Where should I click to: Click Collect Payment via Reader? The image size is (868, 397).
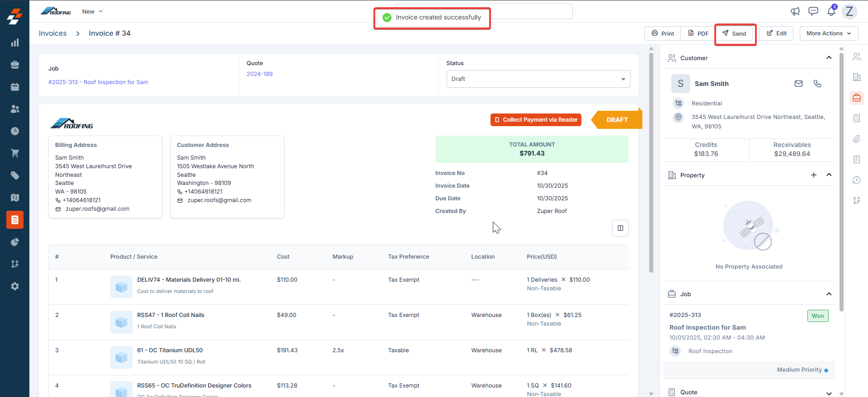coord(536,120)
